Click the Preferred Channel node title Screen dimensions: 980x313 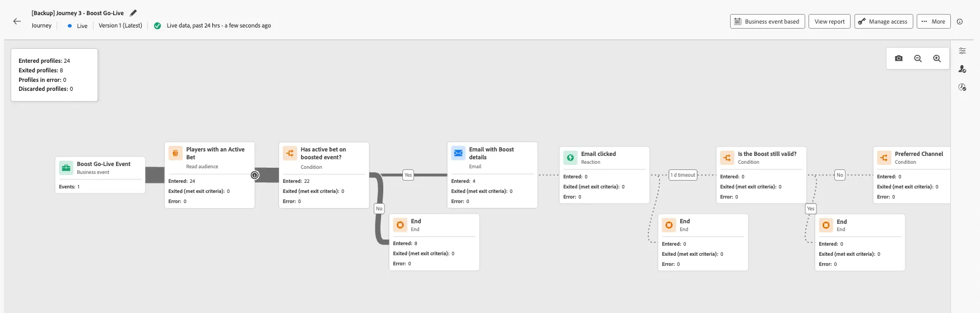[x=919, y=154]
